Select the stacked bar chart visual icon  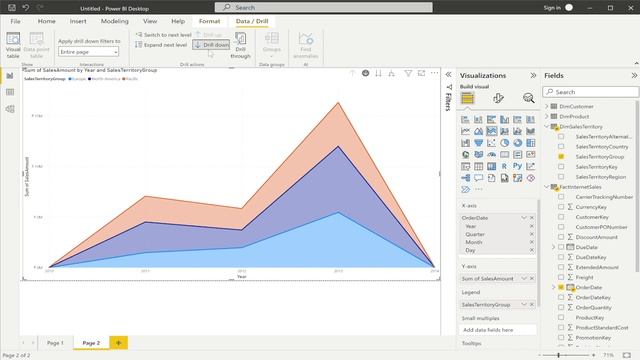point(465,120)
